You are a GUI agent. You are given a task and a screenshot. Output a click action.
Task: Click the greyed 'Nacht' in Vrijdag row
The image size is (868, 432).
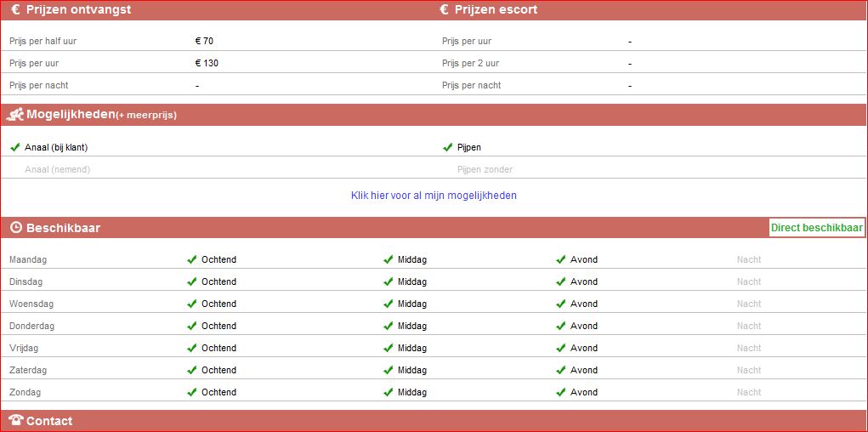tap(749, 348)
